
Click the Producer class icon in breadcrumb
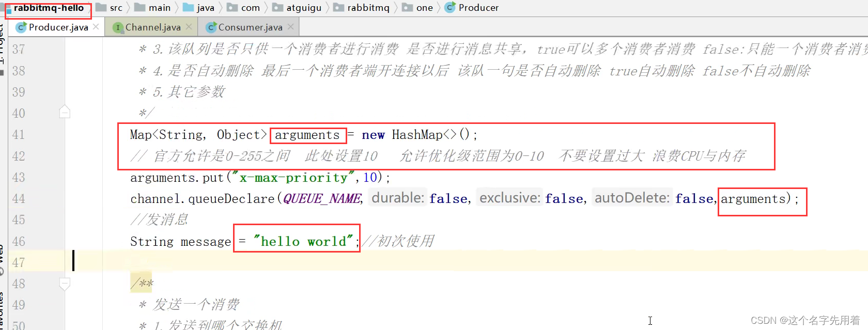[x=450, y=8]
